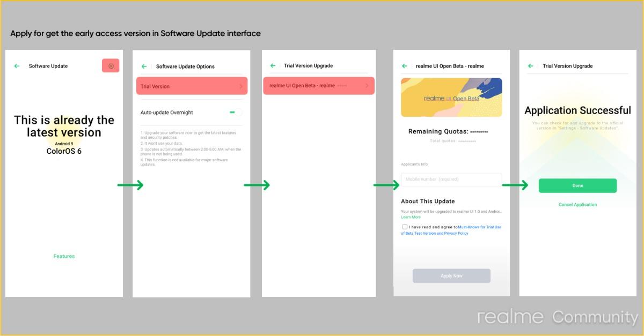The image size is (644, 336).
Task: Open the Learn More link
Action: [411, 217]
